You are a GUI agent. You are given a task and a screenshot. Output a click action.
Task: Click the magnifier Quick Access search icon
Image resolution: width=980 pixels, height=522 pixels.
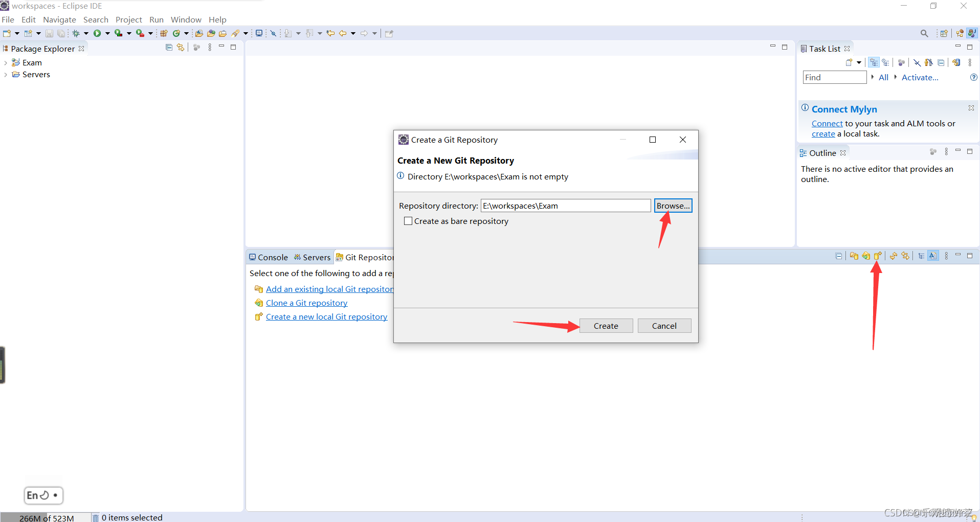click(x=924, y=33)
